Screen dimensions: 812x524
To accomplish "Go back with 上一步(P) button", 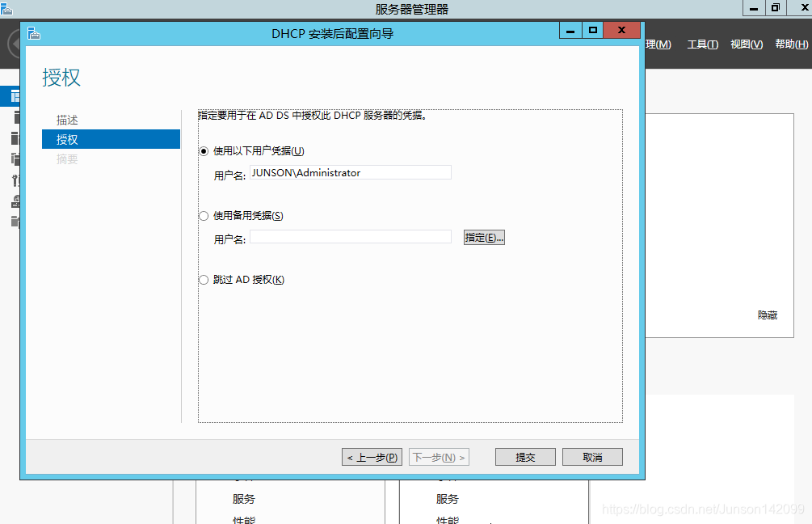I will pos(372,457).
